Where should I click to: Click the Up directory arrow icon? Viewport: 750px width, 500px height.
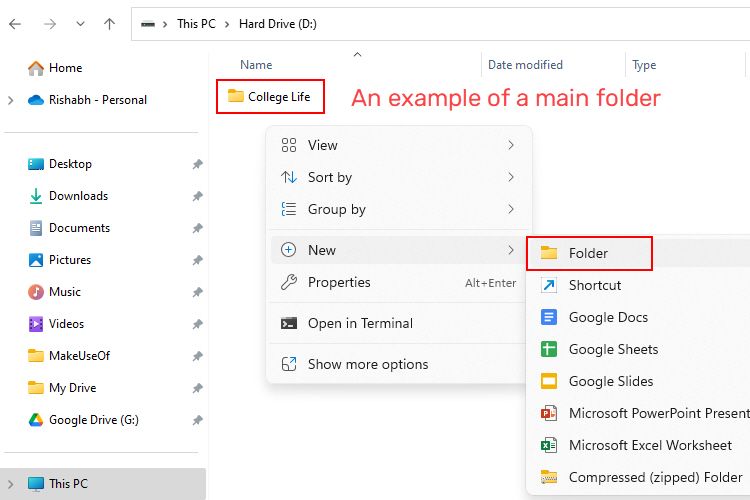(x=109, y=23)
